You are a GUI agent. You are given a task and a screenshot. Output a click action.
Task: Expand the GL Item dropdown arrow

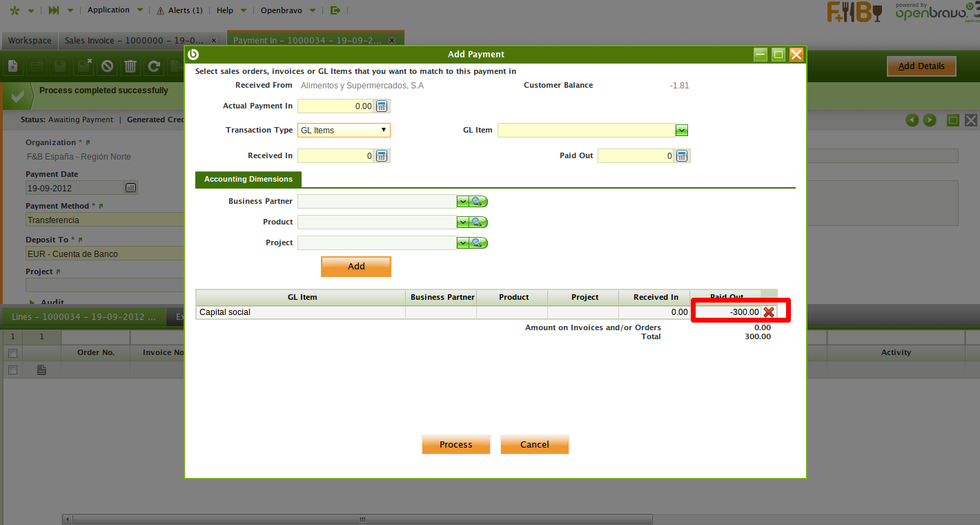[x=681, y=131]
